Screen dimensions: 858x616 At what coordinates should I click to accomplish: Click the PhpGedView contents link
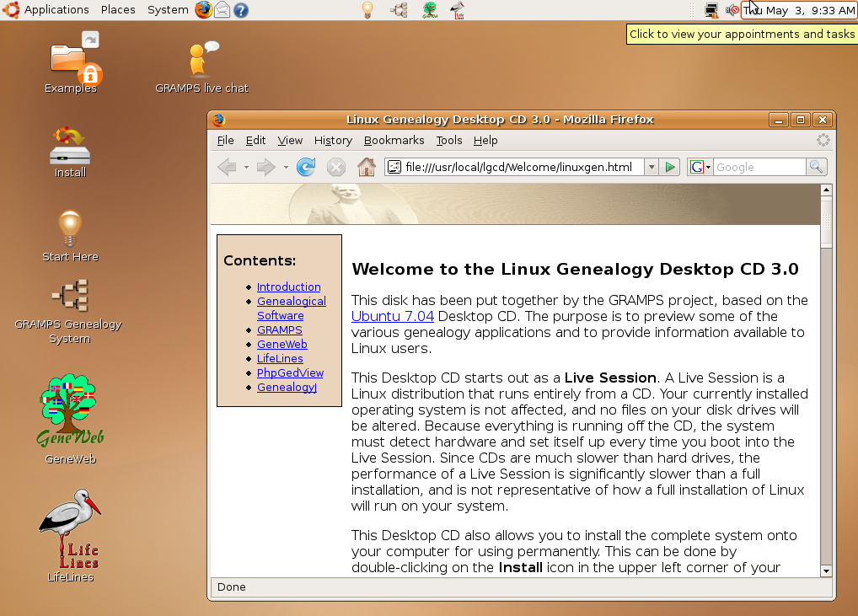[x=290, y=372]
